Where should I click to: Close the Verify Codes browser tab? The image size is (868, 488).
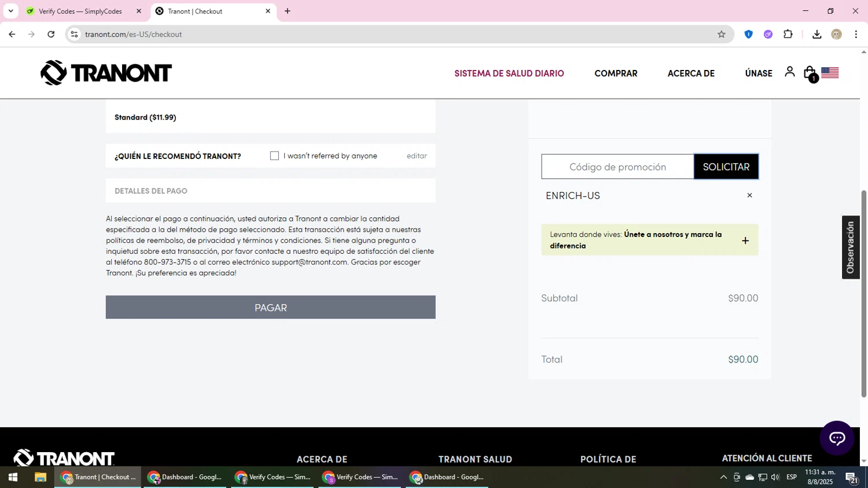(x=138, y=11)
